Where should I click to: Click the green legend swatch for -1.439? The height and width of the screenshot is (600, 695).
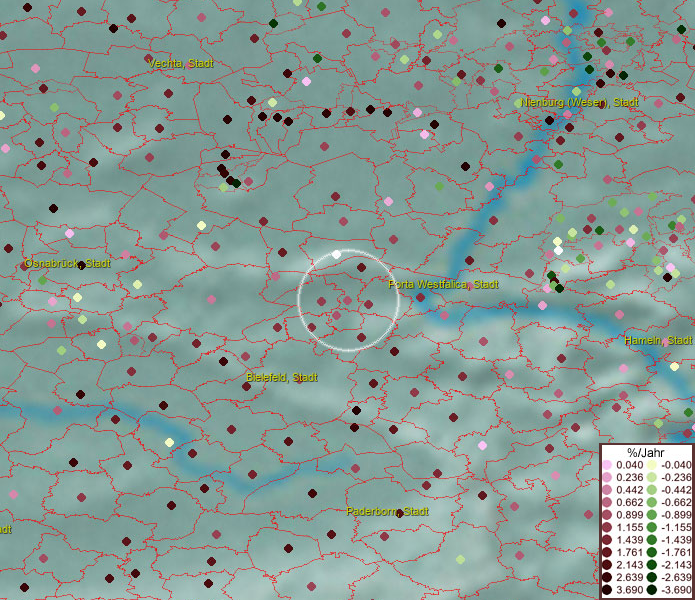point(652,540)
